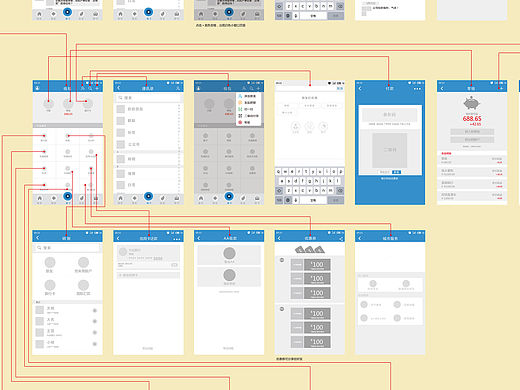Tap share icon on the 100 coupons screen
Viewport: 520px width, 390px height.
click(x=341, y=238)
